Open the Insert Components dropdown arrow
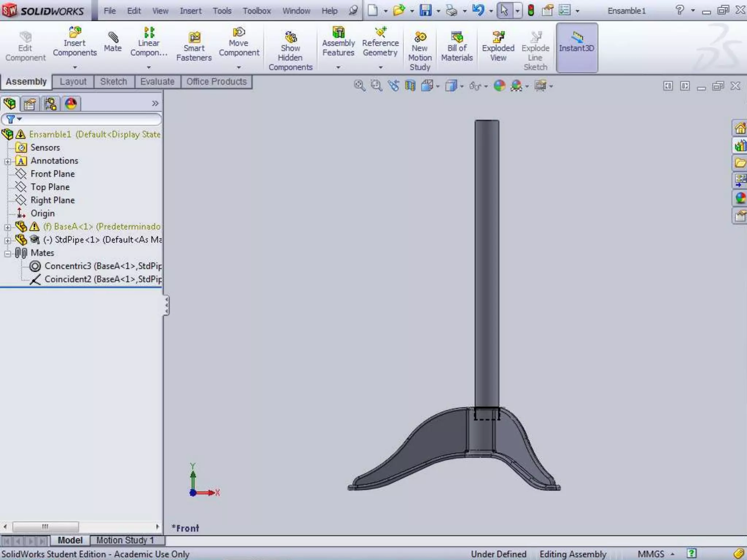This screenshot has height=560, width=747. click(75, 67)
